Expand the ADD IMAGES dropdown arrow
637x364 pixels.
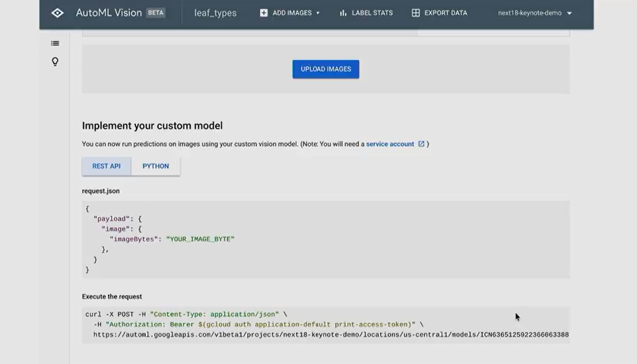click(x=318, y=13)
